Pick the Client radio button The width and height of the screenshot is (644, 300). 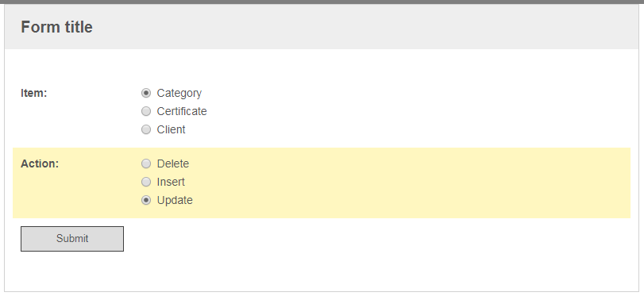point(146,129)
